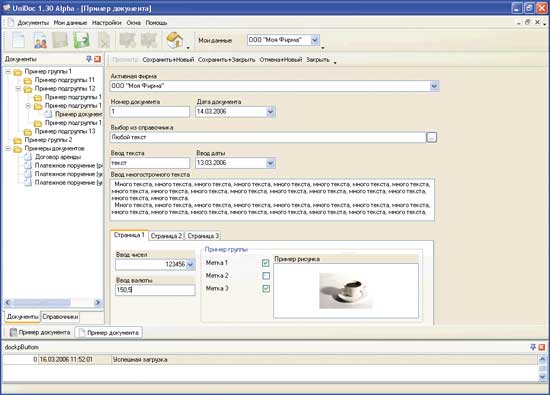Click the Сохранить+Новый button
Screen dimensions: 550x395
click(168, 60)
